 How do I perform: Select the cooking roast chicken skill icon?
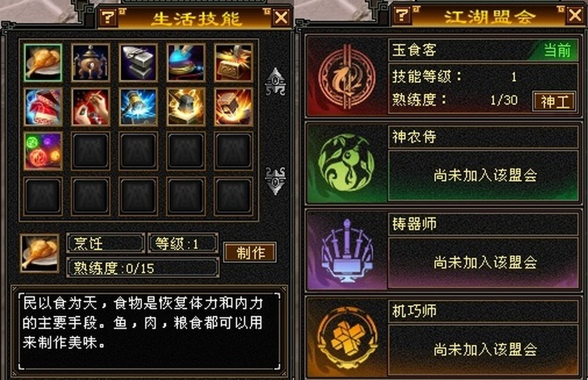pos(42,63)
